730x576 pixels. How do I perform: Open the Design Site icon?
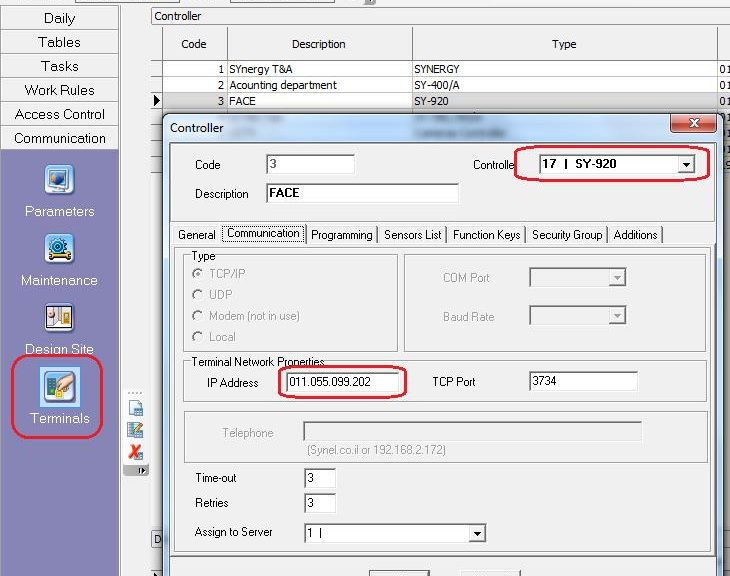[x=59, y=318]
